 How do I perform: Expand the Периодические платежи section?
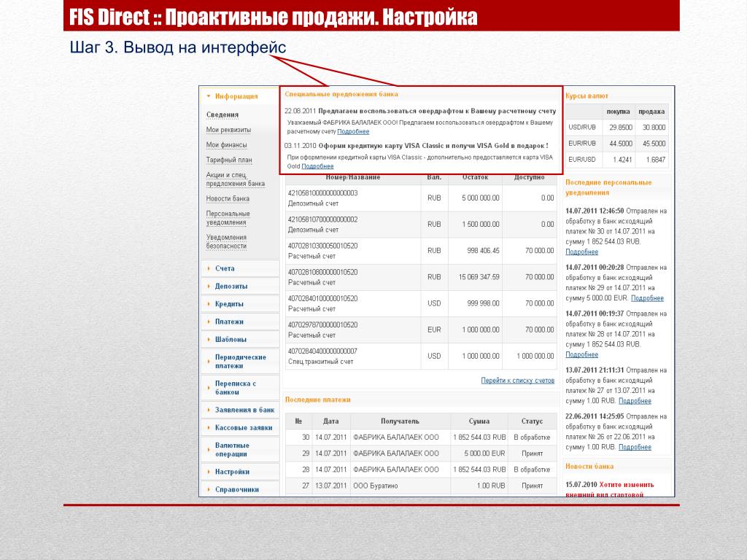tap(240, 362)
